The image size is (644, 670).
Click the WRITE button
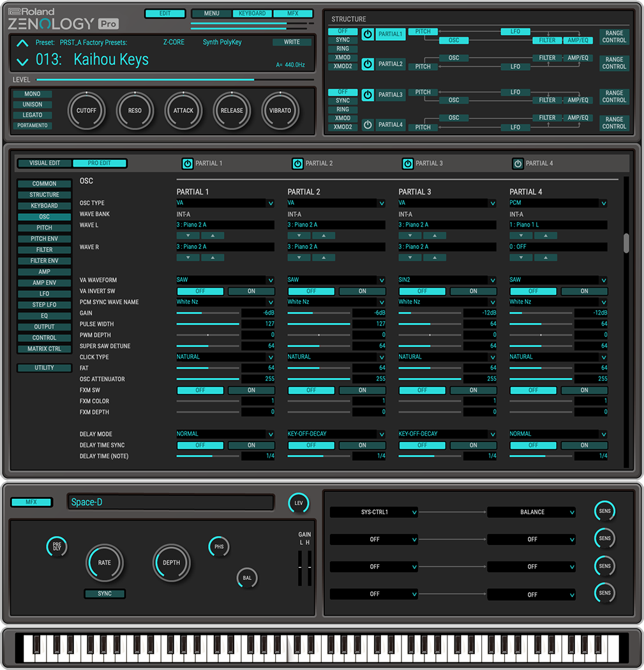point(292,42)
